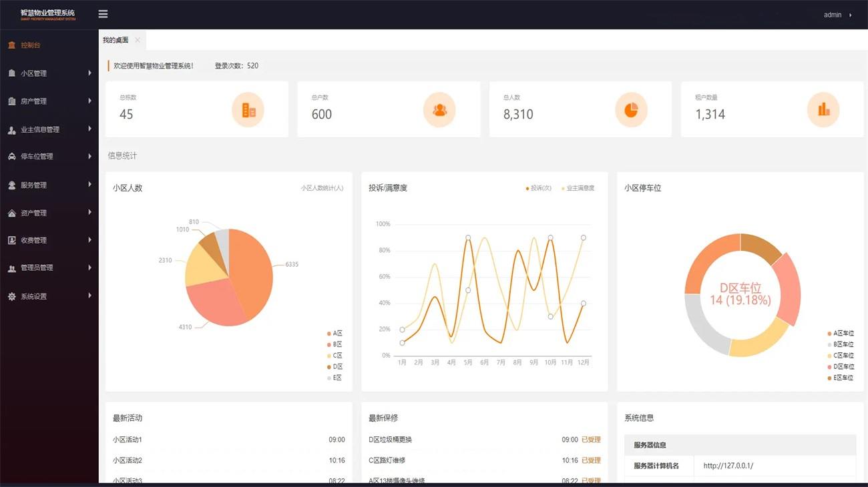Viewport: 868px width, 487px height.
Task: Click the 总人数 pie chart icon
Action: 631,109
